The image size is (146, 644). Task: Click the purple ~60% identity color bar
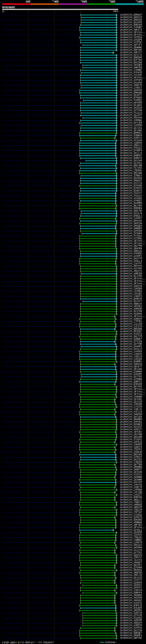[x=73, y=4]
